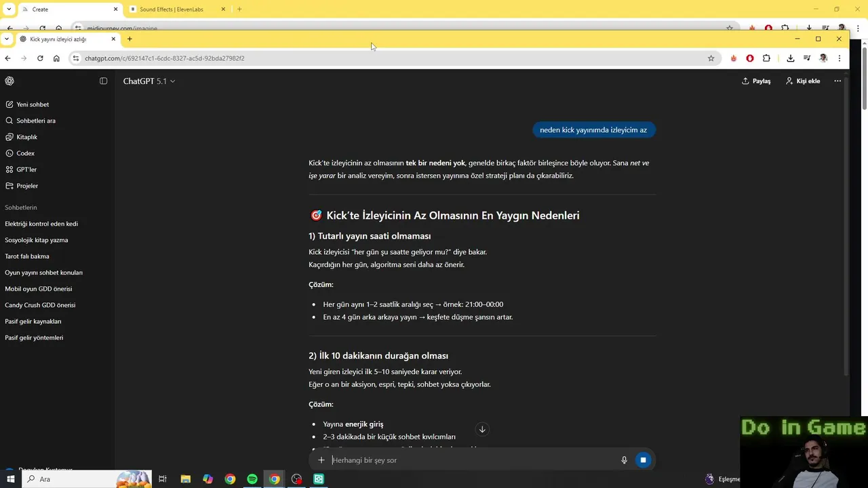The image size is (868, 488).
Task: Click the Kişi ekle button
Action: [803, 81]
